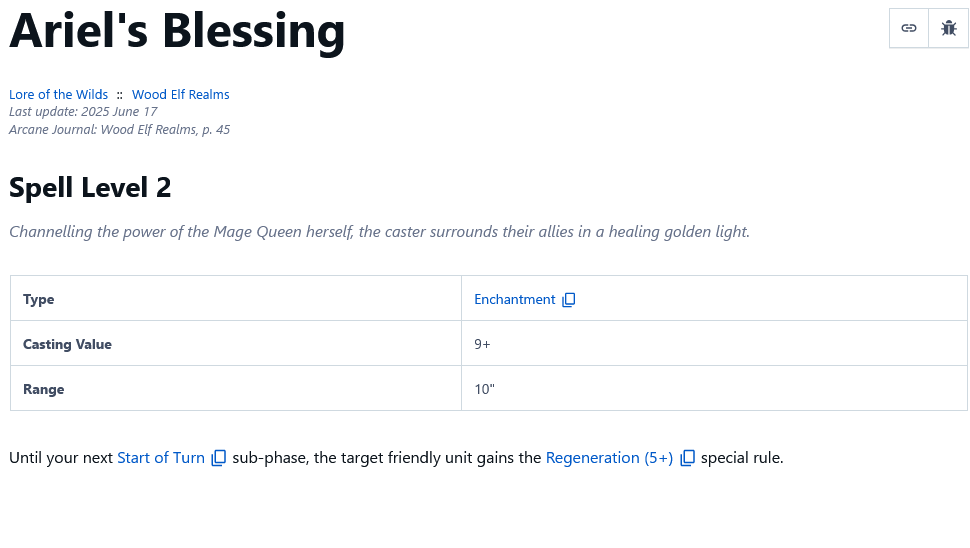Open the Enchantment spell type link
Viewport: 970px width, 548px height.
pos(514,299)
